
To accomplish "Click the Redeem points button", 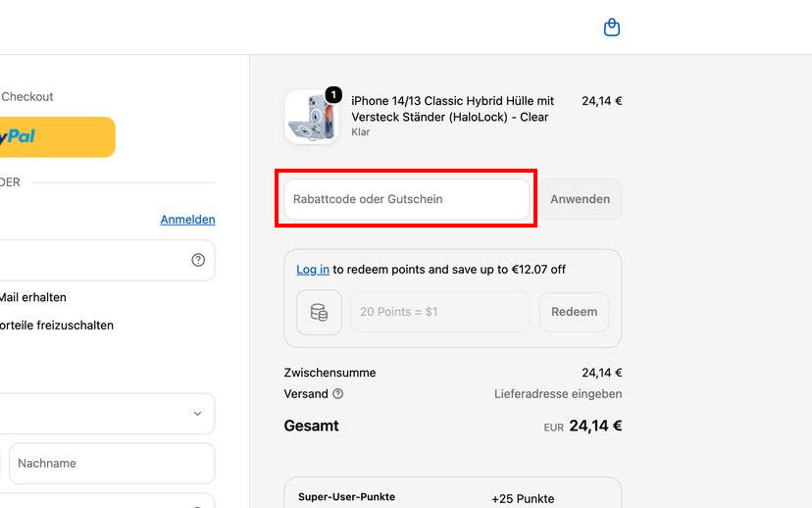I will click(574, 312).
